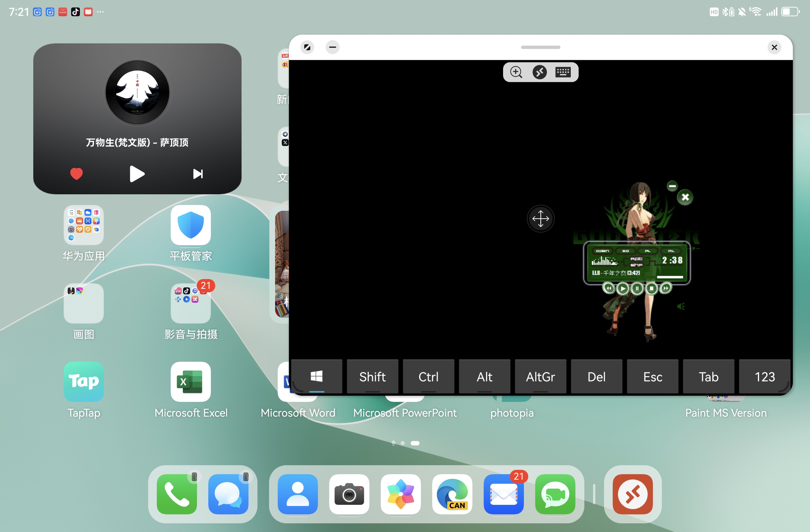Skip to next song in music widget

pos(198,174)
